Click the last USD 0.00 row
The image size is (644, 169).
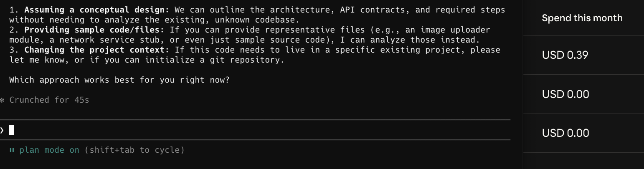(583, 133)
